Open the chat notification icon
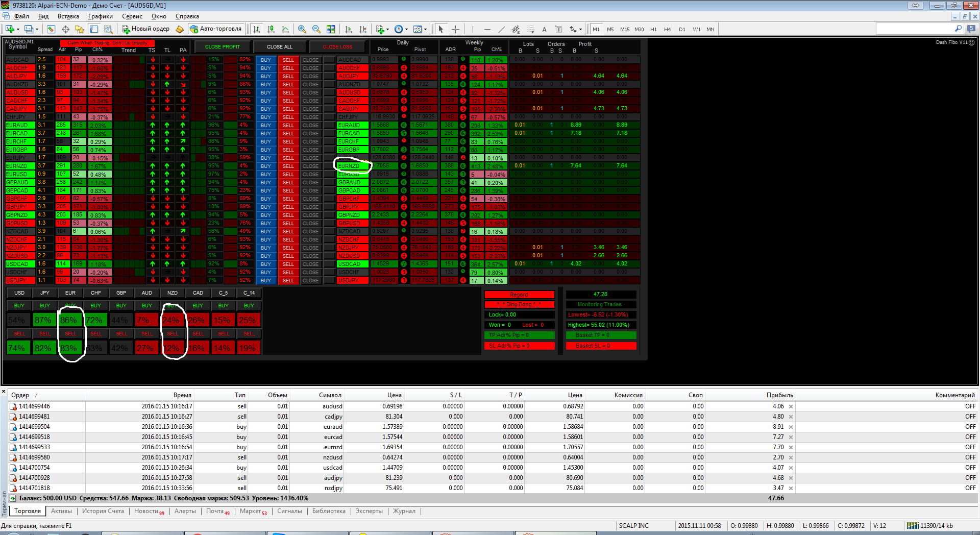980x535 pixels. point(971,29)
